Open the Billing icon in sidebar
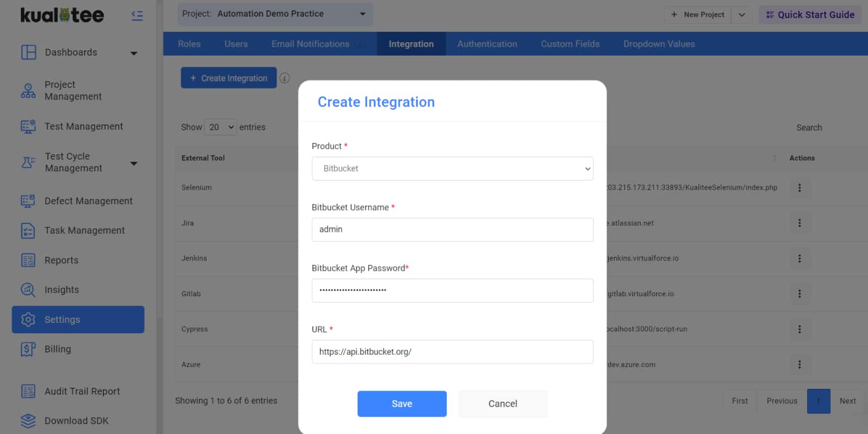 28,350
